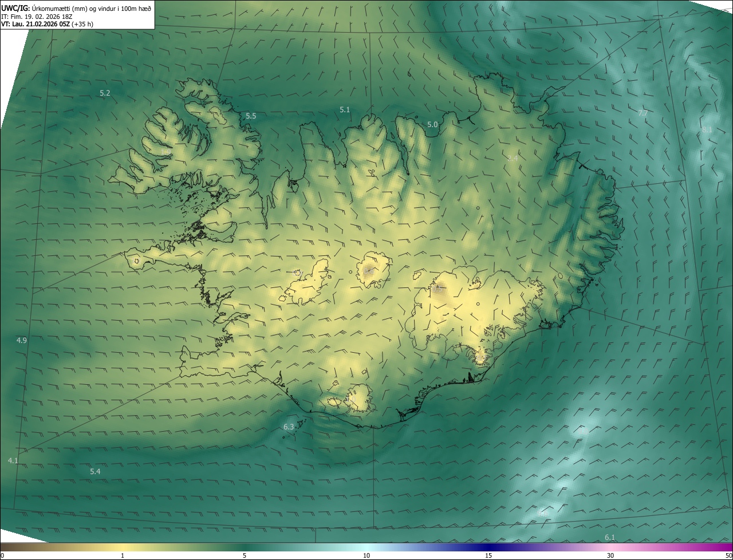Click the 2.4 value over northeast Iceland
The width and height of the screenshot is (733, 560).
(x=513, y=158)
